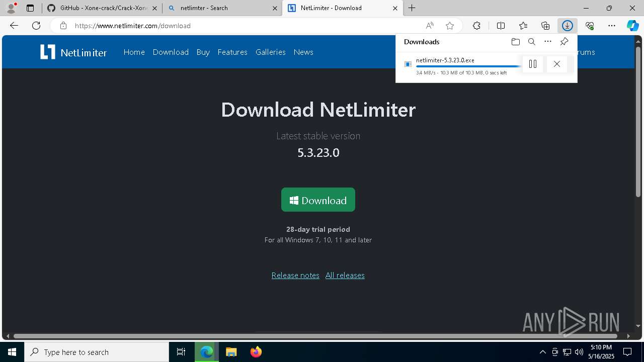Cancel the netlimiter-5.3.23.0.exe download
This screenshot has width=644, height=362.
[x=556, y=64]
